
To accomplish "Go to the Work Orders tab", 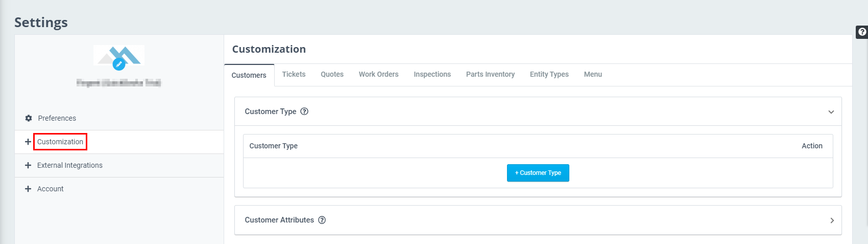I will point(378,74).
